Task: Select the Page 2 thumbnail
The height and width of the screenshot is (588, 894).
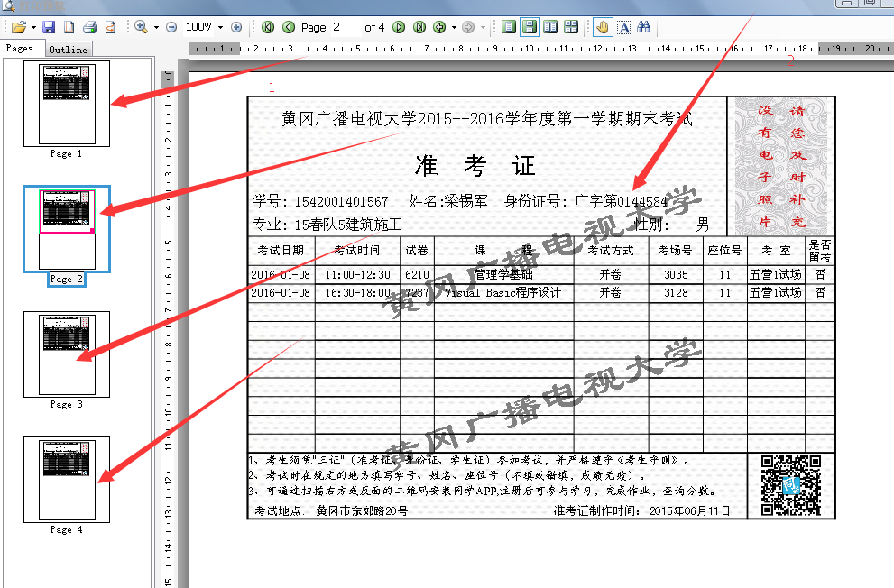Action: 67,229
